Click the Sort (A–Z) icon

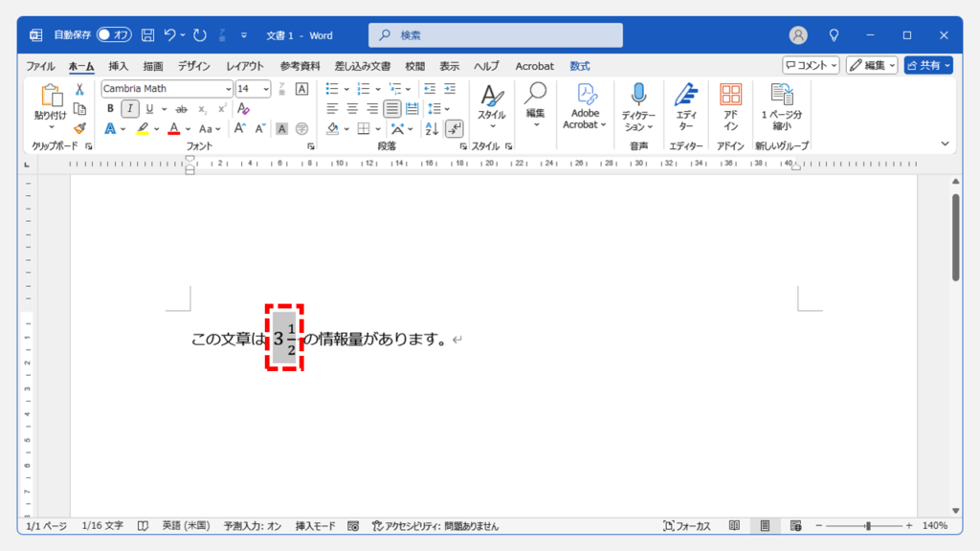click(x=432, y=128)
